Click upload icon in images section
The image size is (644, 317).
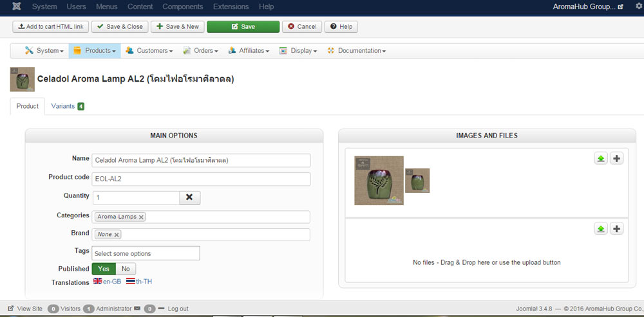(x=601, y=158)
